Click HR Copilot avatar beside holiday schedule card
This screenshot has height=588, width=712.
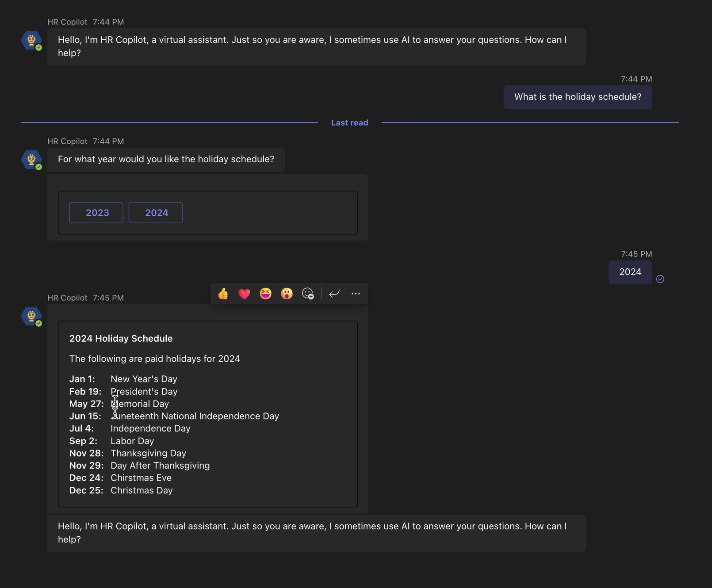click(x=31, y=316)
